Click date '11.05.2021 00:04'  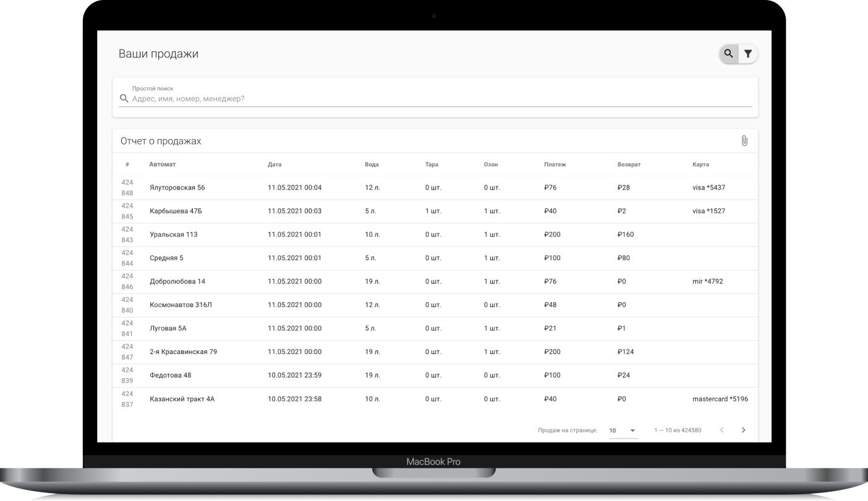click(294, 188)
